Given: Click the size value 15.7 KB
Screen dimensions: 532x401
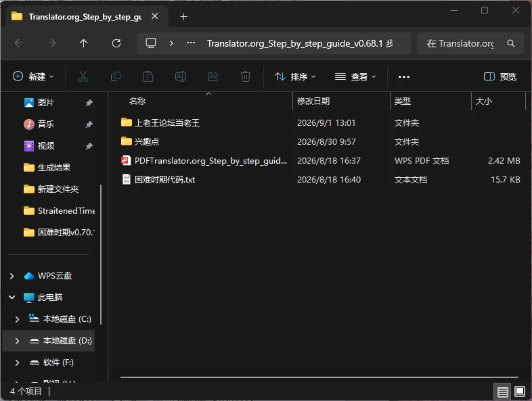Looking at the screenshot, I should pyautogui.click(x=506, y=180).
